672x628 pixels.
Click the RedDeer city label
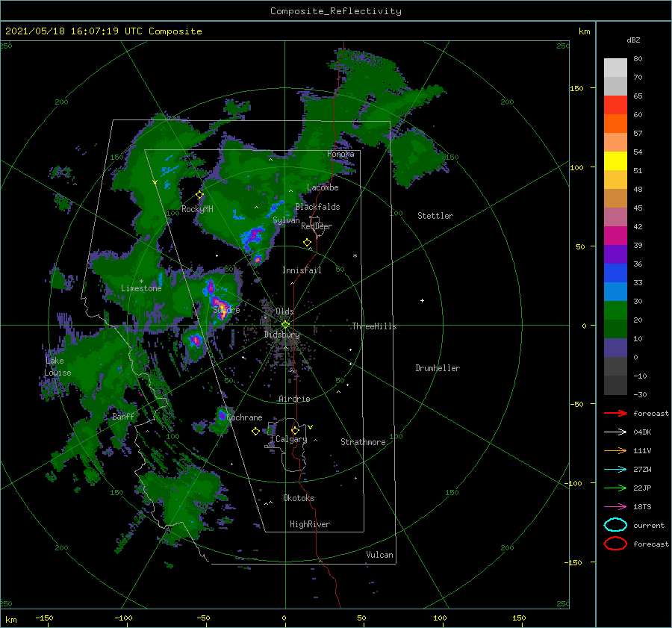pyautogui.click(x=317, y=226)
